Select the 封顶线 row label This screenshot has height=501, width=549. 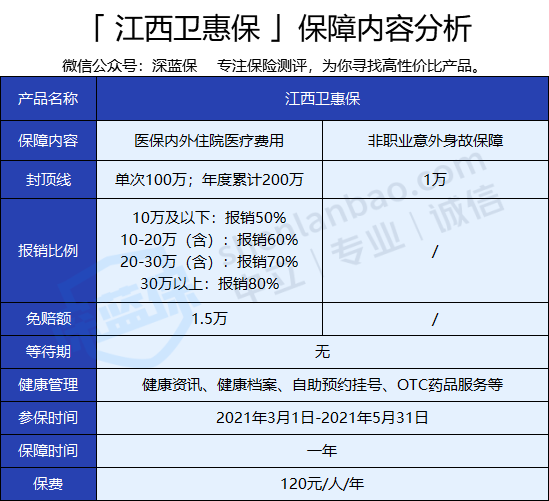(48, 180)
